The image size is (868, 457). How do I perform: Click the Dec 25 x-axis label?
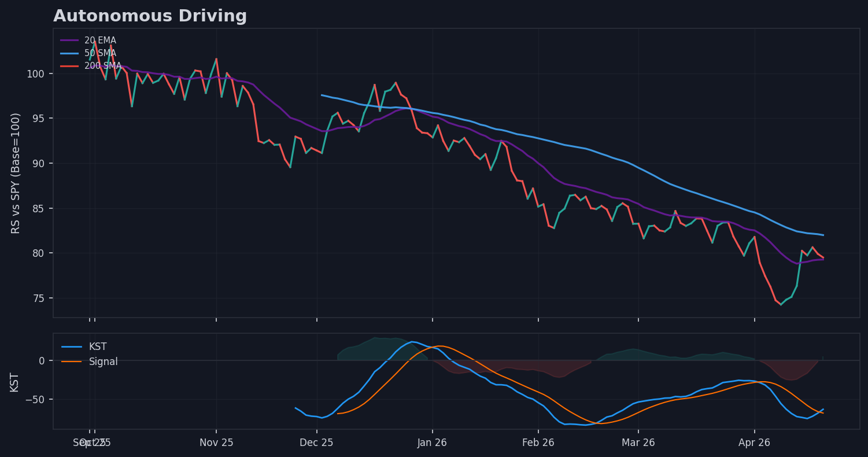(x=316, y=443)
